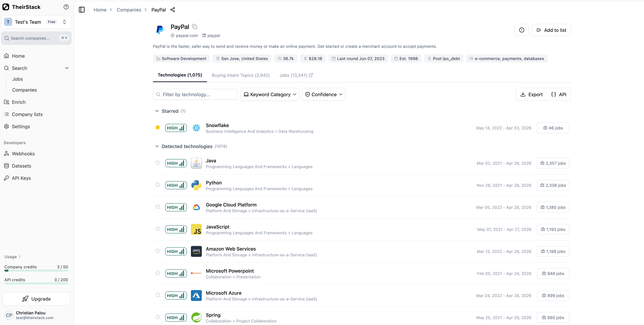Image resolution: width=644 pixels, height=325 pixels.
Task: Switch to Buying Intent Topics tab
Action: 240,75
